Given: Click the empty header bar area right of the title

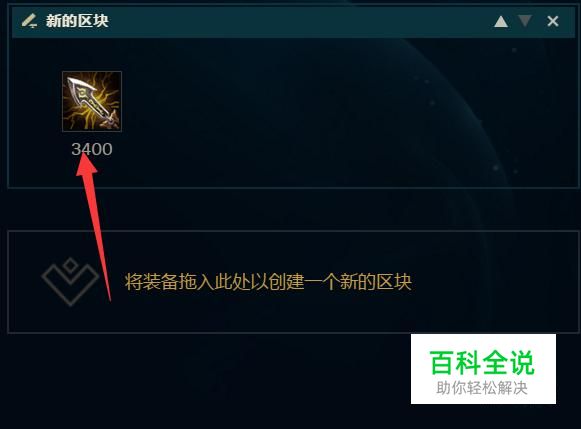Looking at the screenshot, I should point(296,21).
